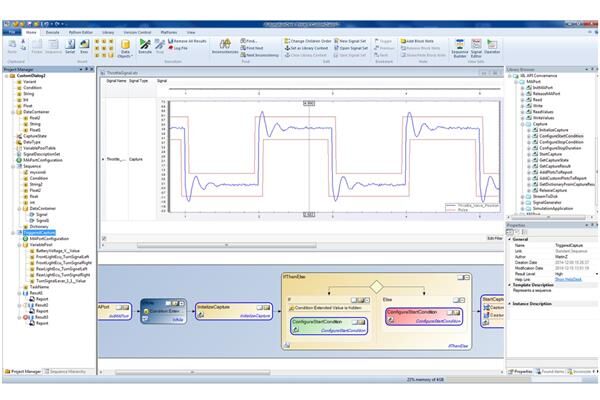This screenshot has height=400, width=600.
Task: Click the Data Objects ribbon icon
Action: coord(125,46)
